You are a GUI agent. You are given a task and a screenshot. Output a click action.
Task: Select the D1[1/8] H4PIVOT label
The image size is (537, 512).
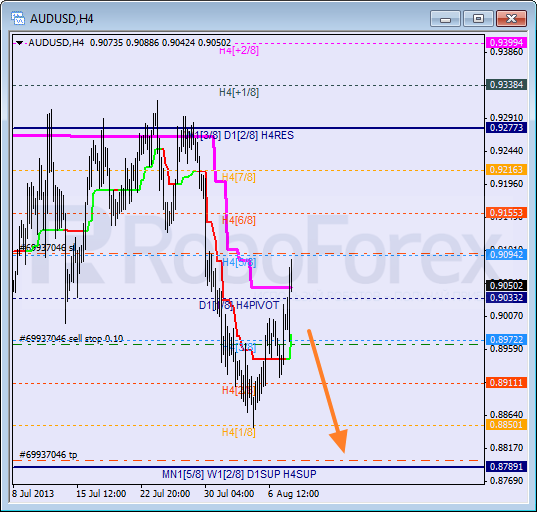coord(239,305)
